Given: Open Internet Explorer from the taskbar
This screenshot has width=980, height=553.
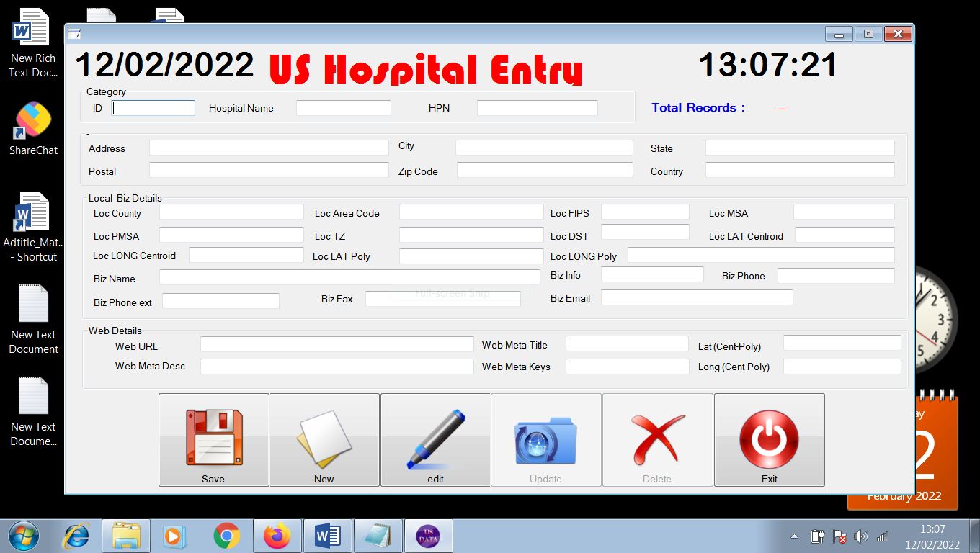Looking at the screenshot, I should tap(76, 536).
